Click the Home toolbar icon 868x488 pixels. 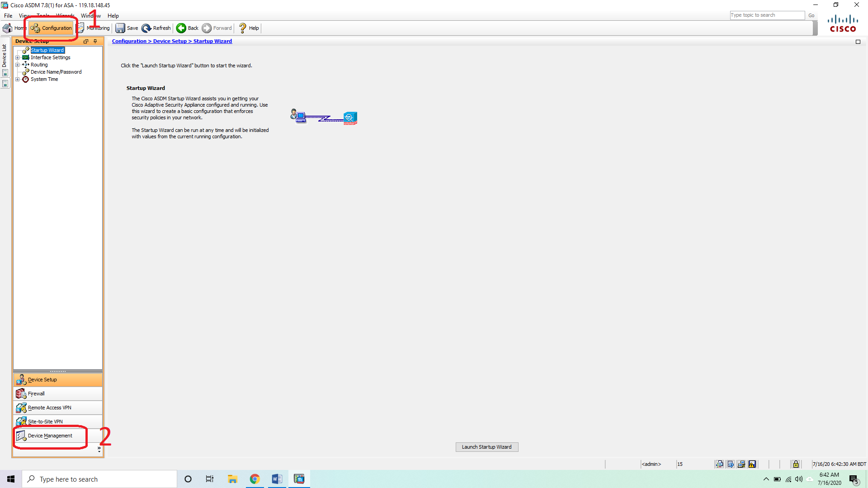point(8,28)
